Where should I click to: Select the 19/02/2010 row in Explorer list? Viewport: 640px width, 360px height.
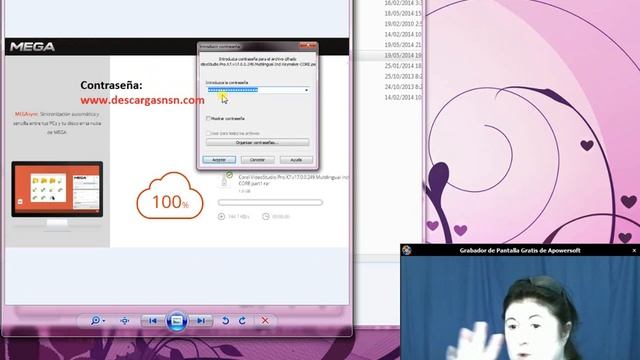tap(403, 24)
